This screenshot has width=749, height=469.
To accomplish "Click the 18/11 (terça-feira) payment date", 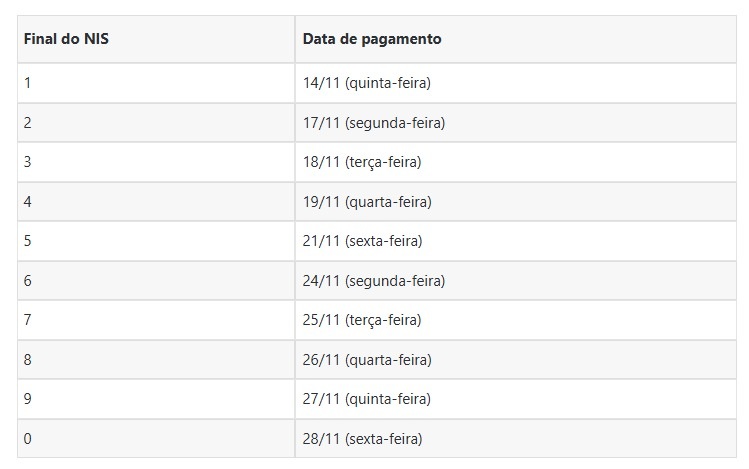I will tap(362, 162).
